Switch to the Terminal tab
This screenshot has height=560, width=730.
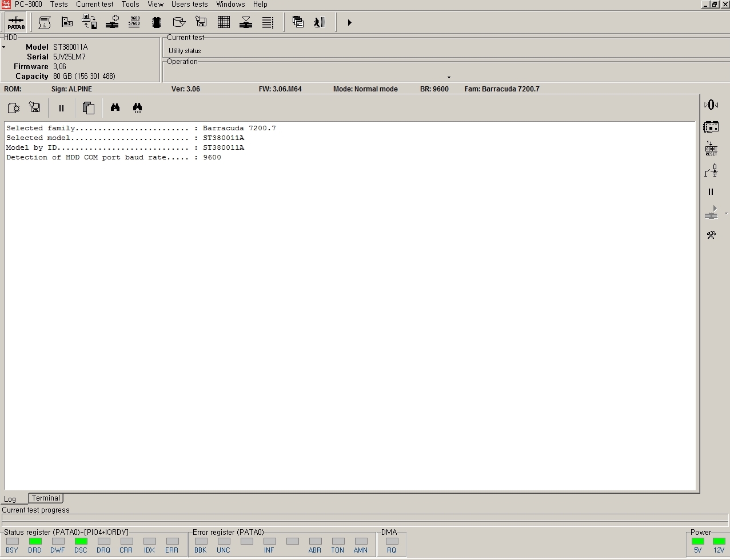click(x=46, y=498)
